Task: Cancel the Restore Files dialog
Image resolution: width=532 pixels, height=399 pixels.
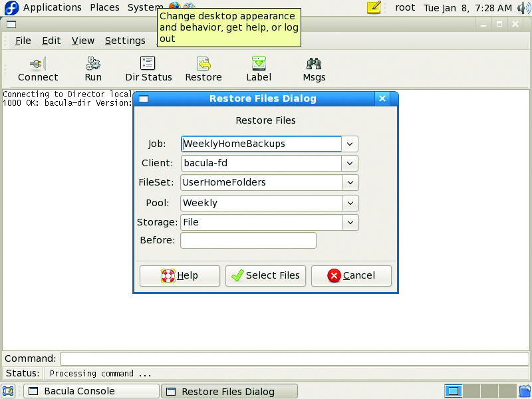Action: click(351, 275)
